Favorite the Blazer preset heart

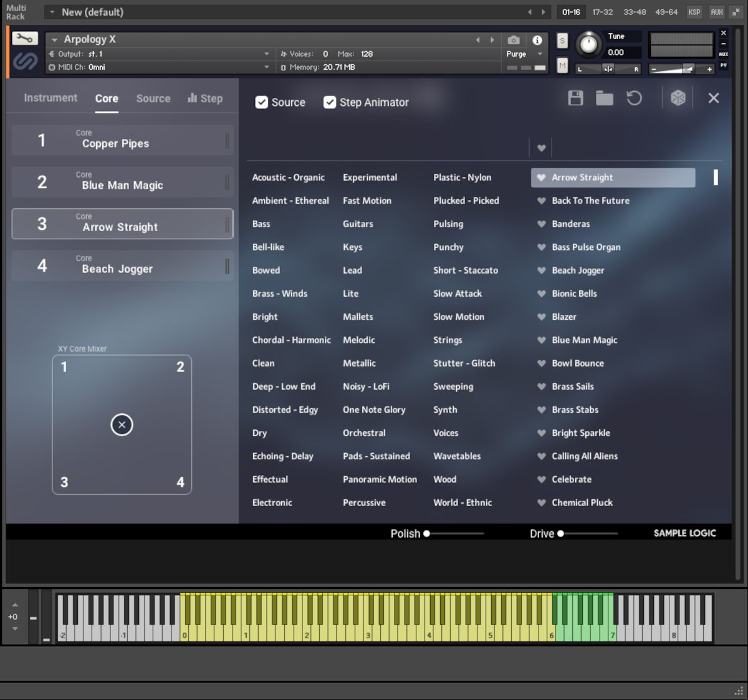pos(541,317)
